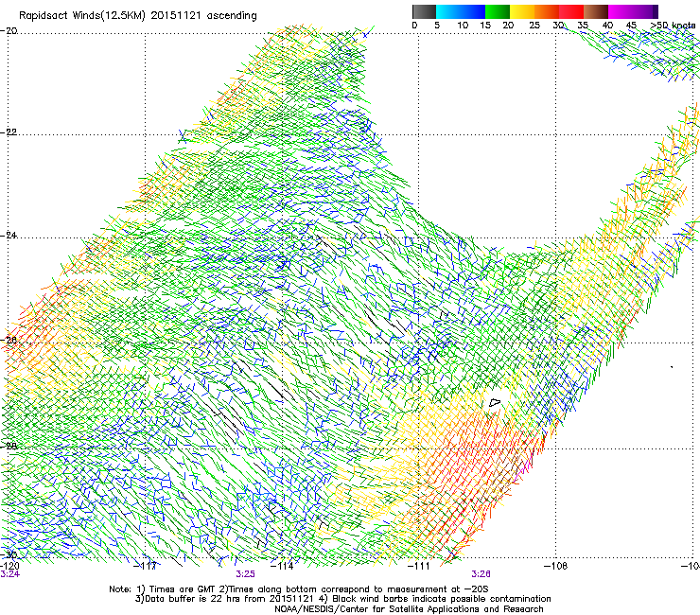
Task: Click the purple 3:26 time label
Action: point(481,574)
